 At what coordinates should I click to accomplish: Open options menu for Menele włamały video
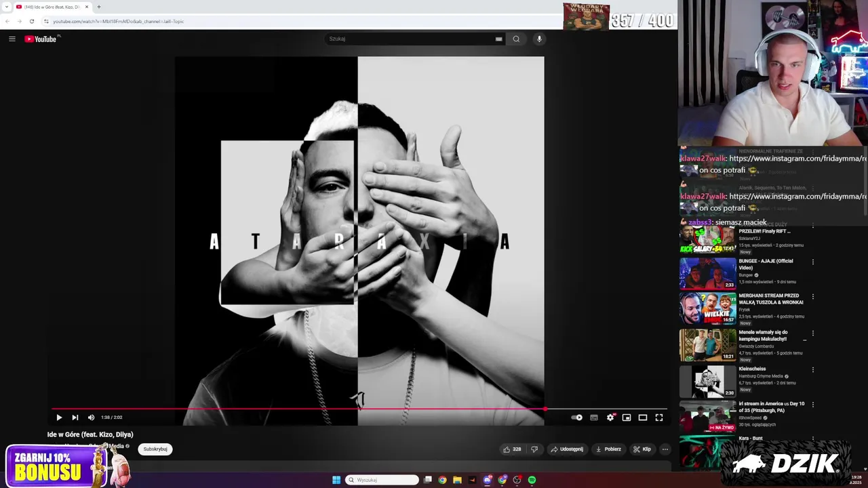(x=812, y=333)
